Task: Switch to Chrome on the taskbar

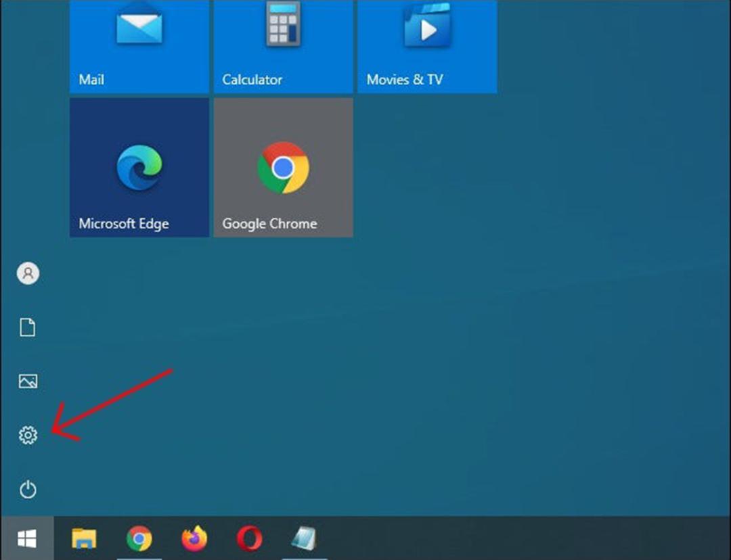Action: click(139, 538)
